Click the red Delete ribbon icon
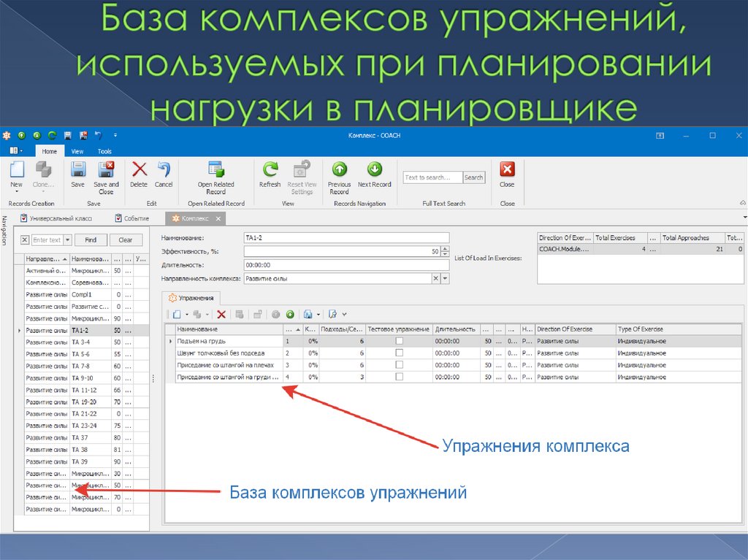 pyautogui.click(x=140, y=169)
